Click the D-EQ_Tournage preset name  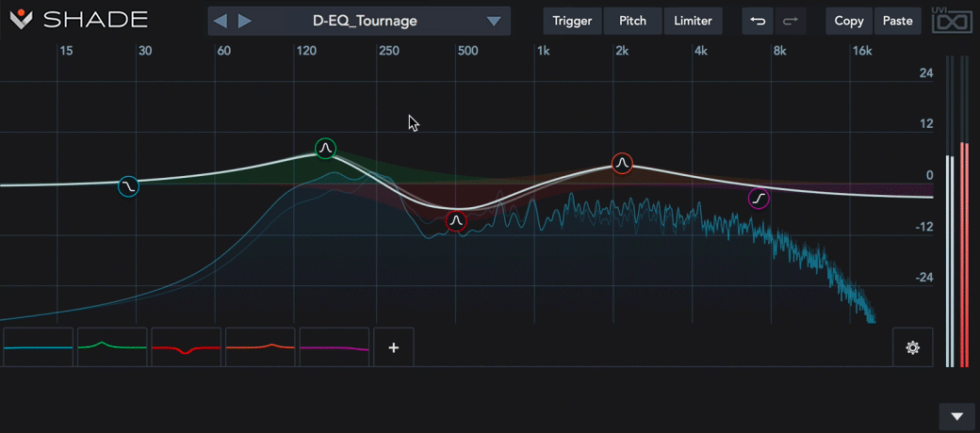[x=365, y=22]
